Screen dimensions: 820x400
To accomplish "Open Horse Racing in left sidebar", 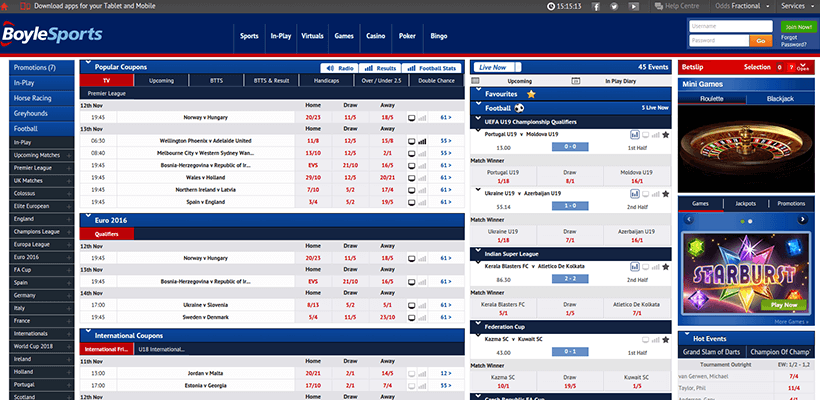I will tap(41, 98).
